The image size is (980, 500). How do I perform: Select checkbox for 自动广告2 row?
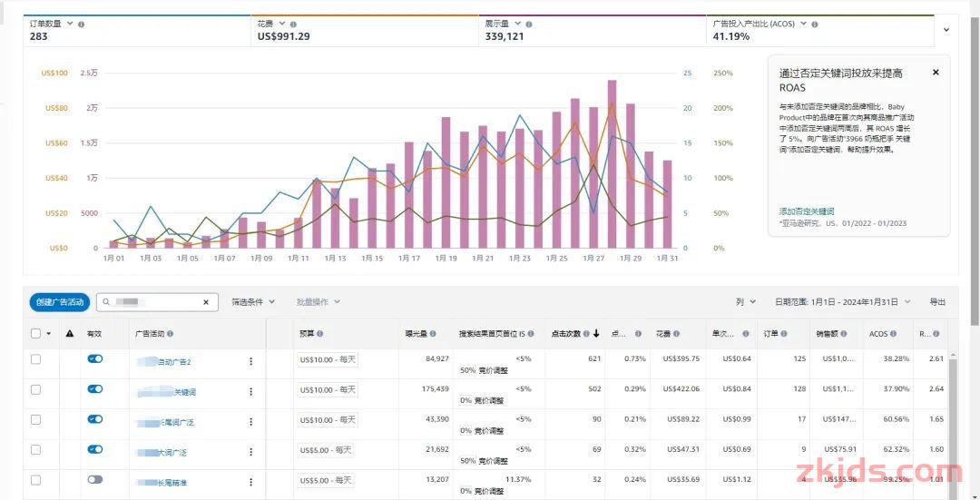point(35,359)
